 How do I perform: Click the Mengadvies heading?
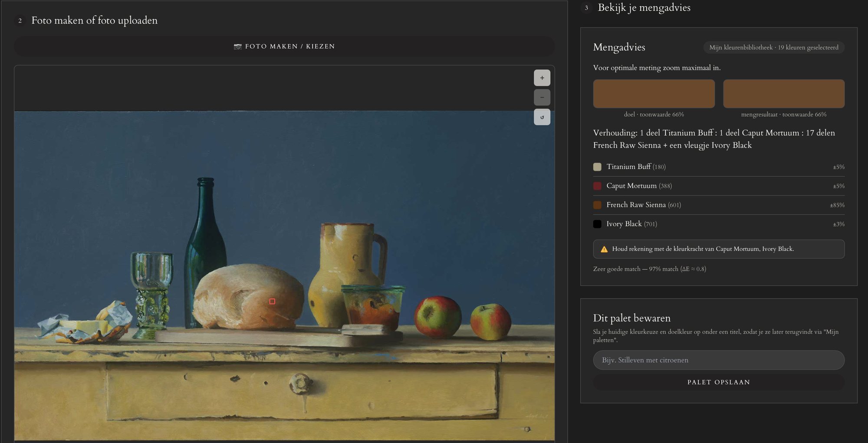click(x=619, y=47)
